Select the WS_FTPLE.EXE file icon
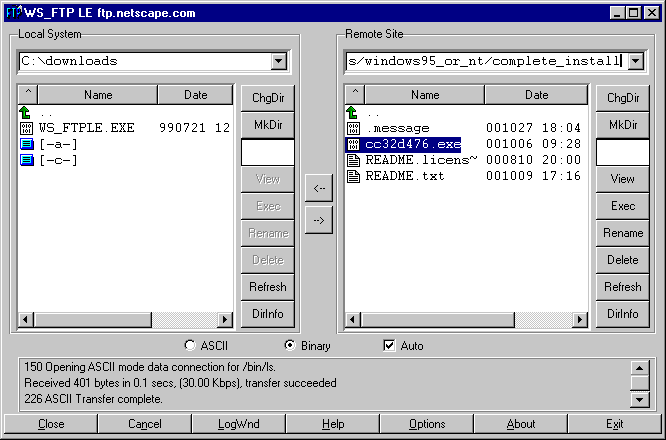666x440 pixels. click(26, 128)
